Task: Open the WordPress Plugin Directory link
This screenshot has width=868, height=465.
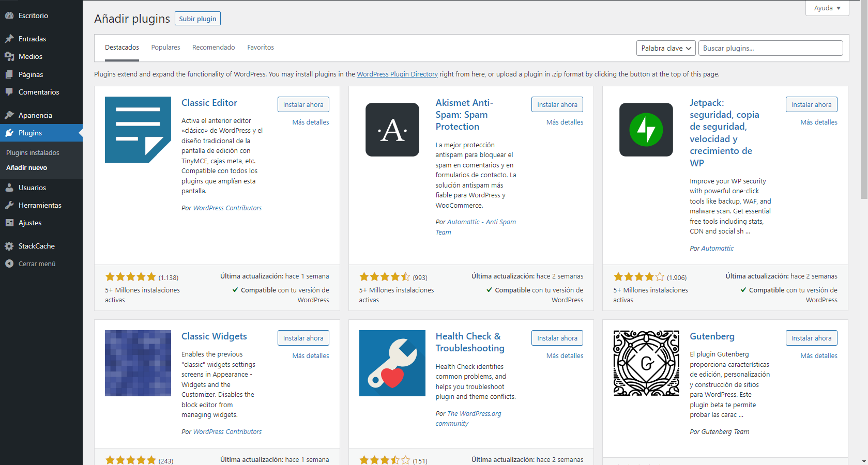Action: coord(397,74)
